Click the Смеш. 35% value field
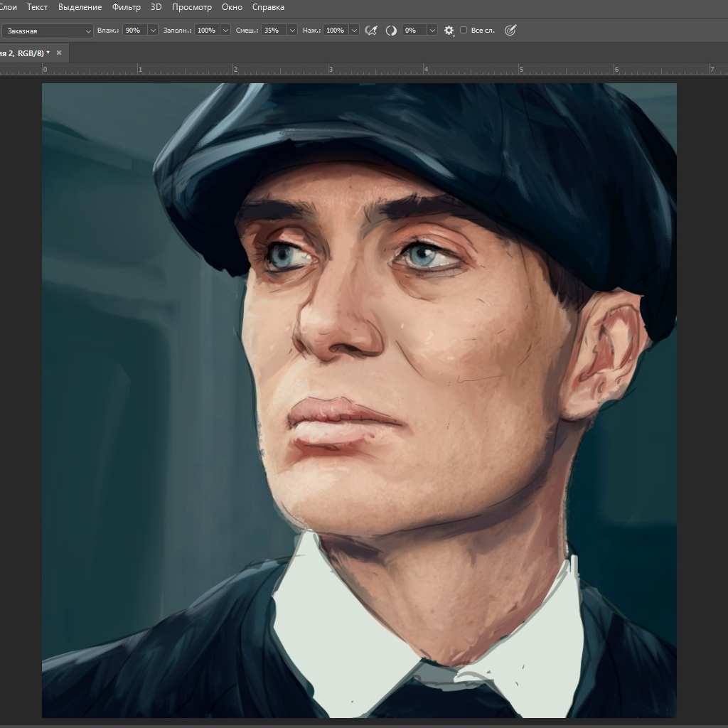 tap(274, 30)
